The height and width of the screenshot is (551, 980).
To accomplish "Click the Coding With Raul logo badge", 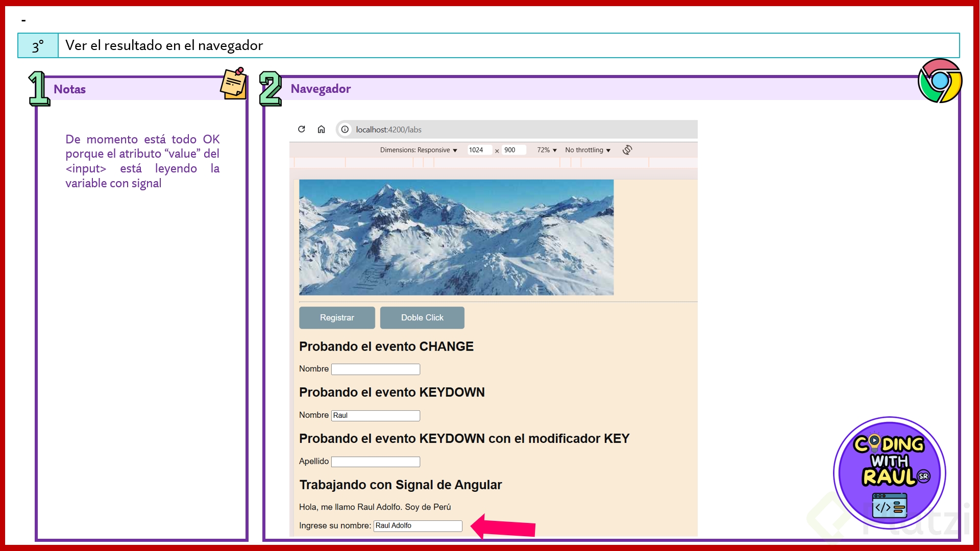I will click(889, 473).
